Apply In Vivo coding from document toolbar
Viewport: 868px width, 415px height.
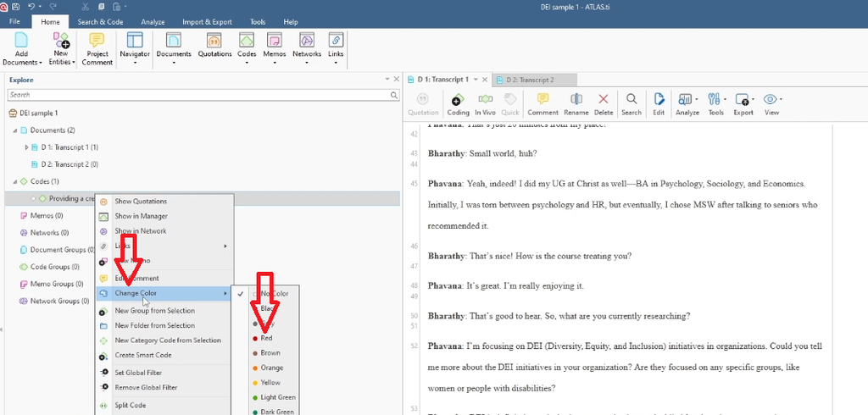(485, 104)
